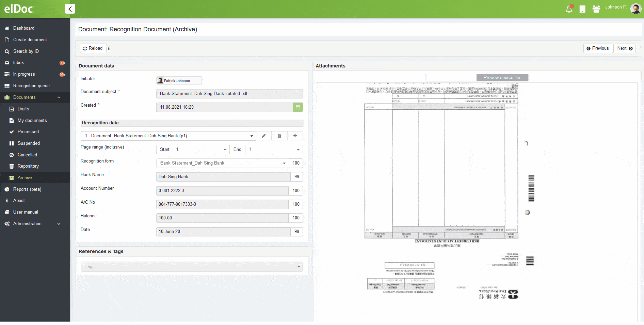Image resolution: width=644 pixels, height=325 pixels.
Task: Open the End page dropdown
Action: 274,150
